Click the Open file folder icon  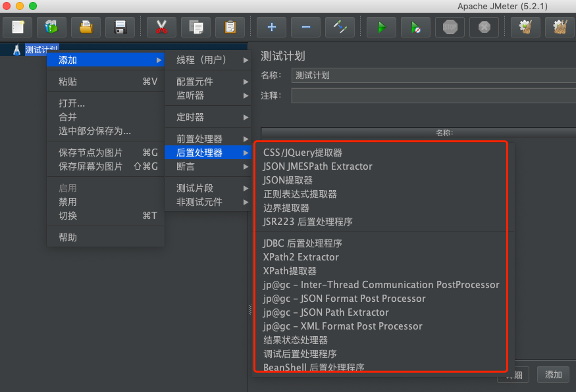tap(86, 27)
